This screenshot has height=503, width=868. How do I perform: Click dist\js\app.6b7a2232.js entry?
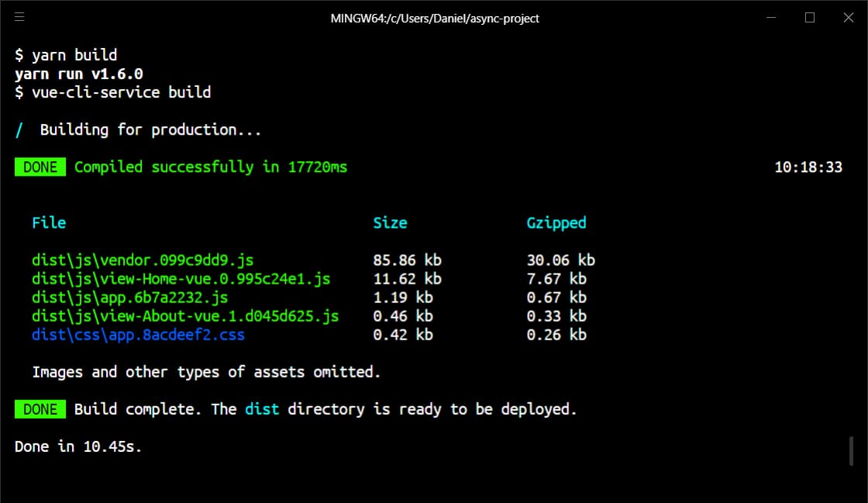(130, 298)
